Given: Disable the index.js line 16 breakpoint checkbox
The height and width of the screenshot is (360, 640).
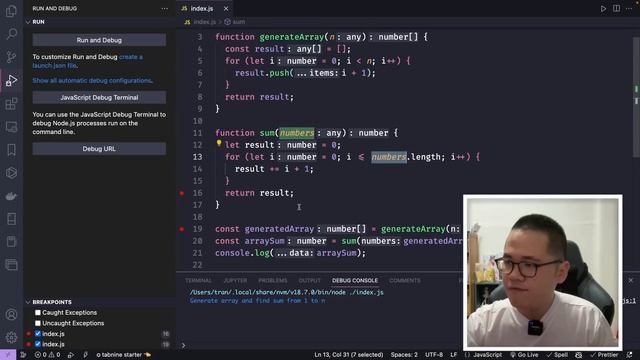Looking at the screenshot, I should (x=38, y=334).
